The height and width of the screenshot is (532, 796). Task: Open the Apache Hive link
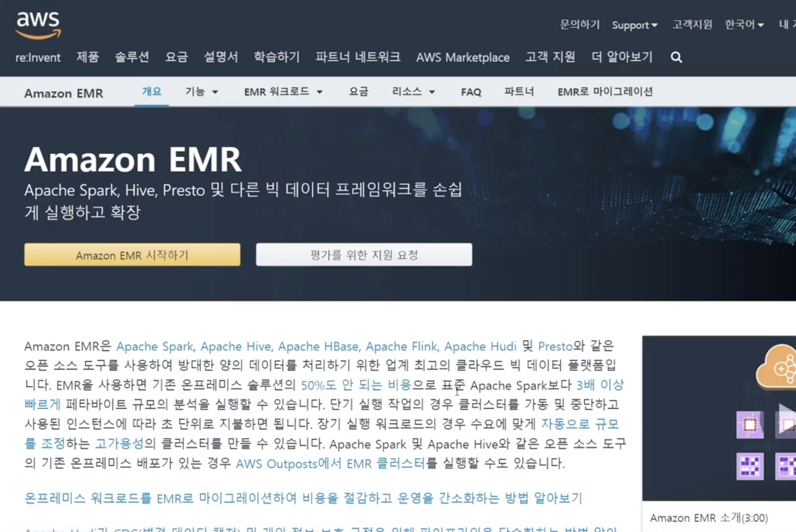[x=235, y=346]
